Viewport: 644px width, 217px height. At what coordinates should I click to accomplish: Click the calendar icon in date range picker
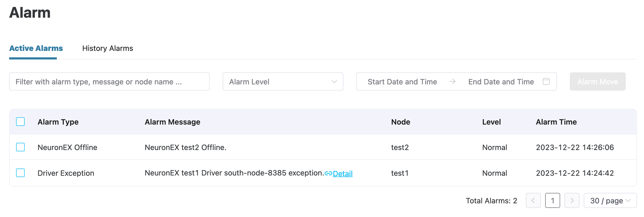(546, 81)
